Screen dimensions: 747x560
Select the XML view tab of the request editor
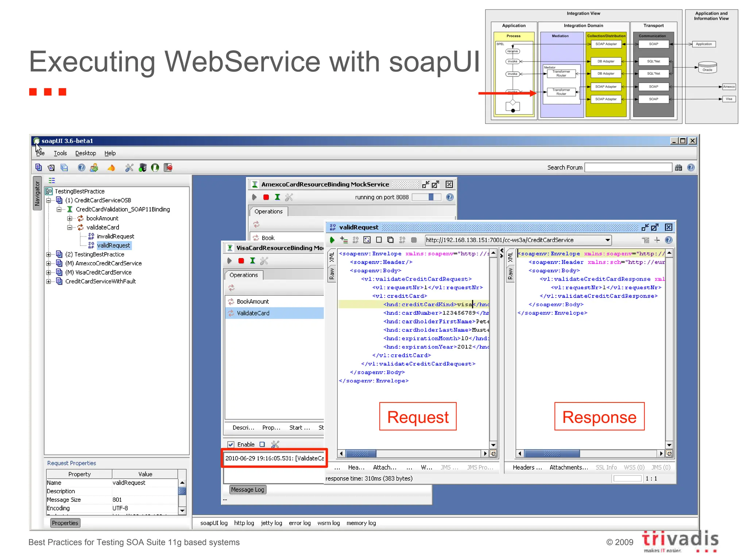click(x=332, y=257)
